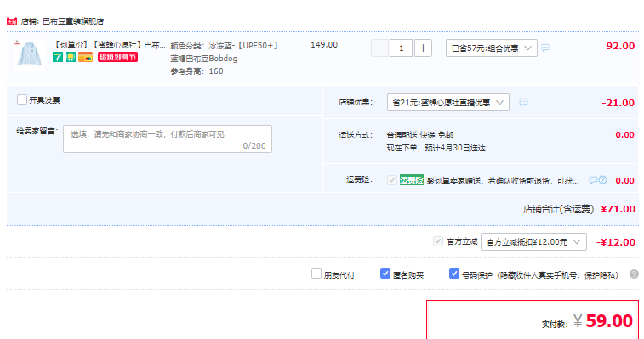Click the Tmall store logo icon

pos(12,21)
